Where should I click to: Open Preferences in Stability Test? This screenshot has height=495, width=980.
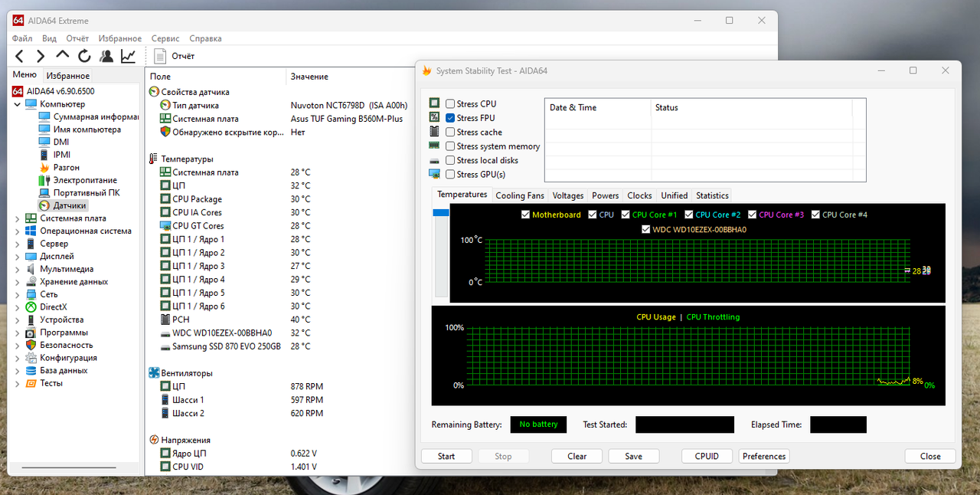(764, 456)
